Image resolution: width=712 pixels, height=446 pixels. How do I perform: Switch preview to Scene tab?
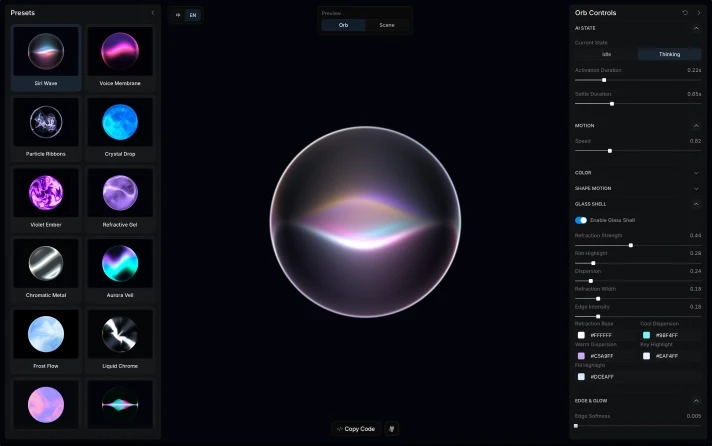[387, 25]
